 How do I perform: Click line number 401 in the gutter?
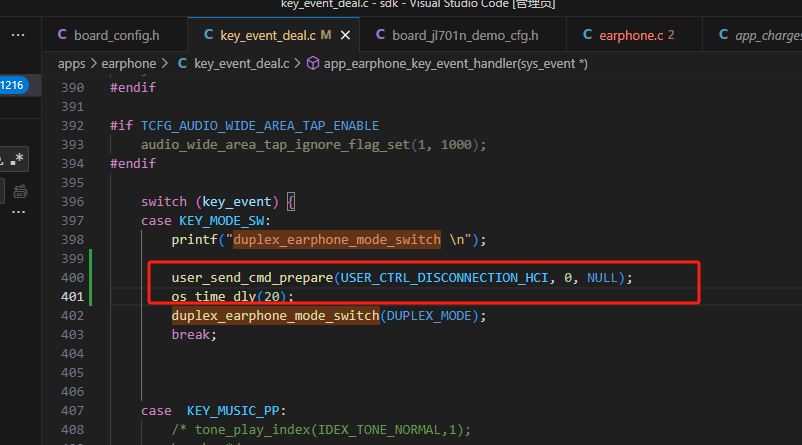[x=73, y=297]
